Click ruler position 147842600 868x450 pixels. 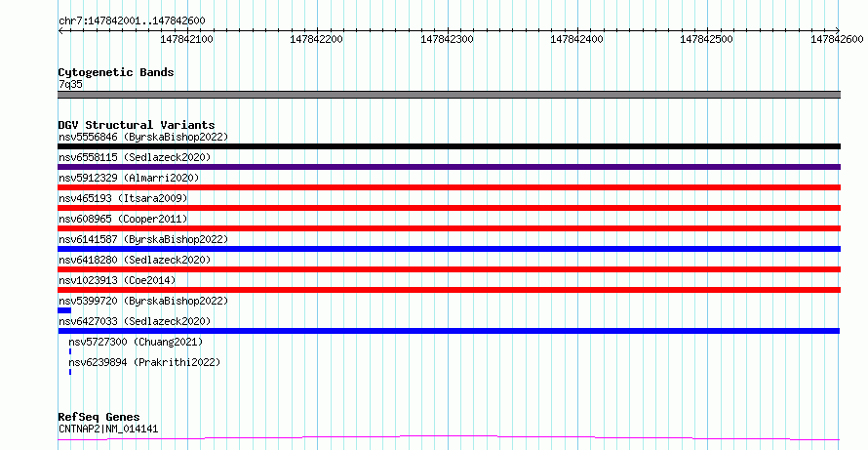837,39
